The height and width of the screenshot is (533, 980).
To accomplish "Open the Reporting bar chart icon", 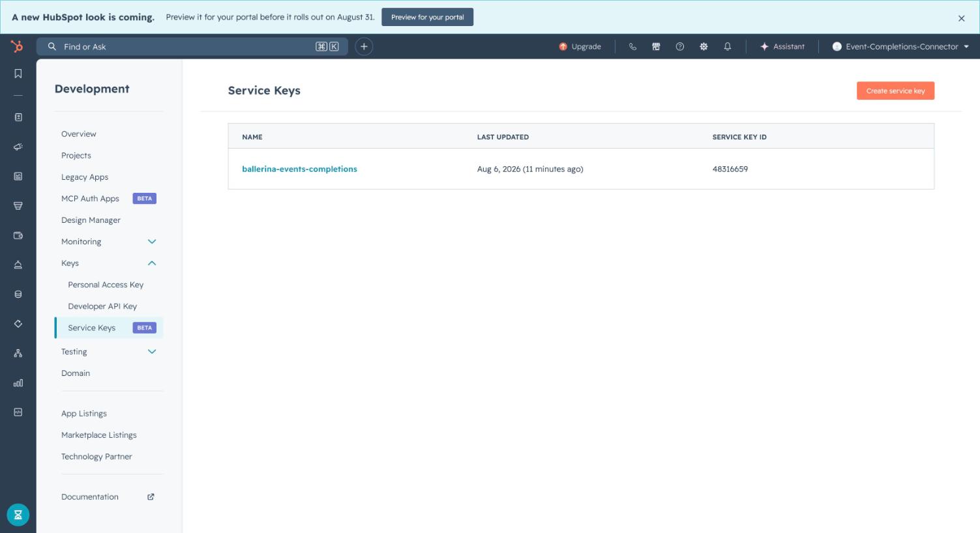I will [x=18, y=383].
